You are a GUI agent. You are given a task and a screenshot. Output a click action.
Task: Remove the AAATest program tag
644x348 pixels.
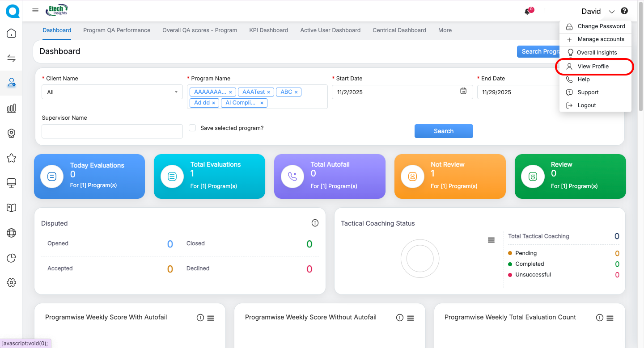(x=269, y=92)
